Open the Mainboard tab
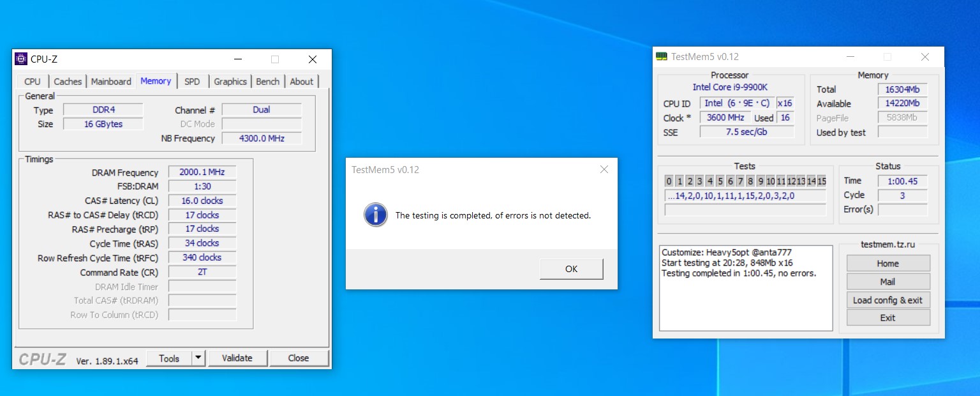980x396 pixels. point(111,81)
